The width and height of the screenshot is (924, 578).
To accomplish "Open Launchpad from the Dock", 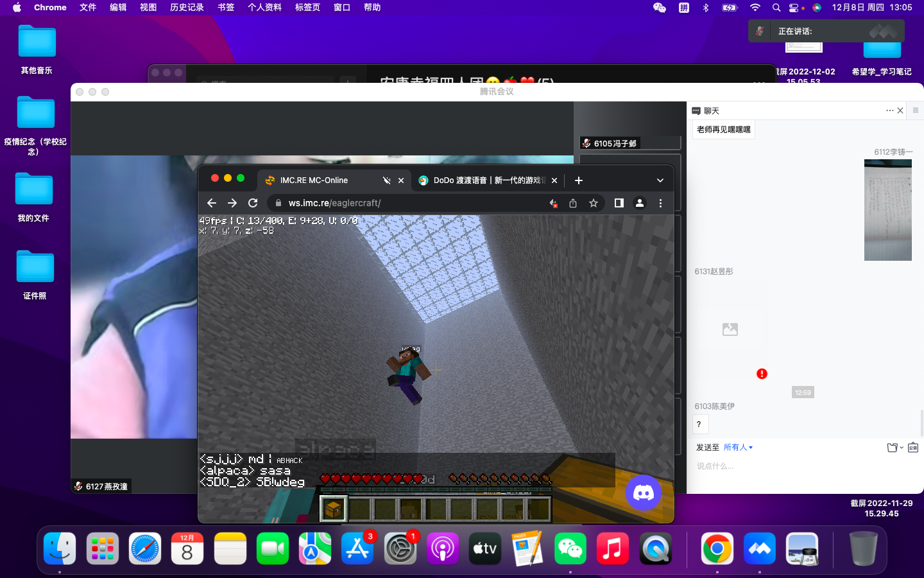I will point(103,548).
